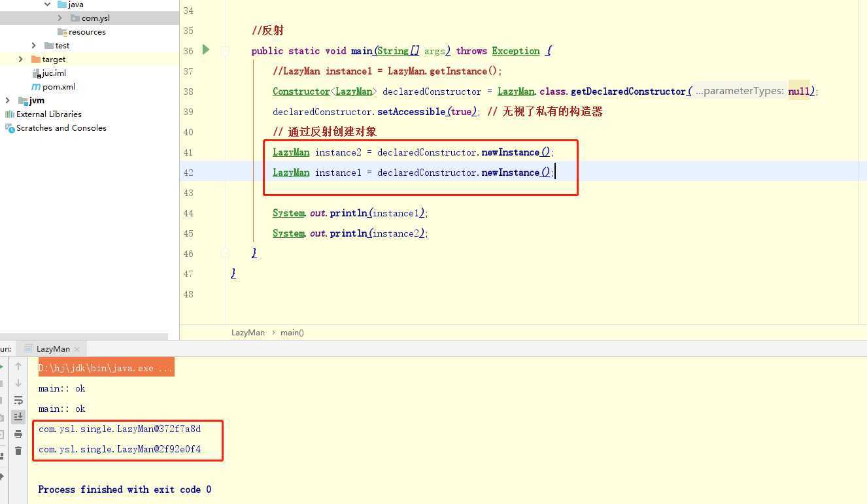Expand the target folder chevron
This screenshot has width=867, height=504.
(21, 59)
